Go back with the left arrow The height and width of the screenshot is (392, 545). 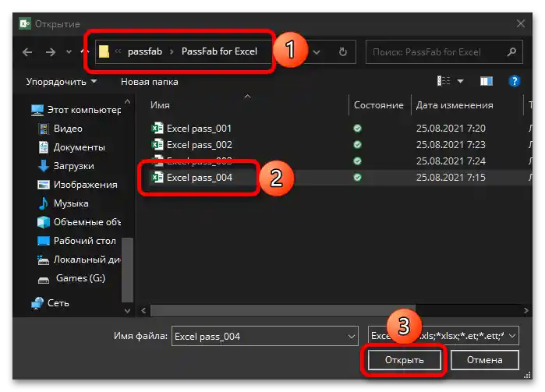tap(27, 52)
